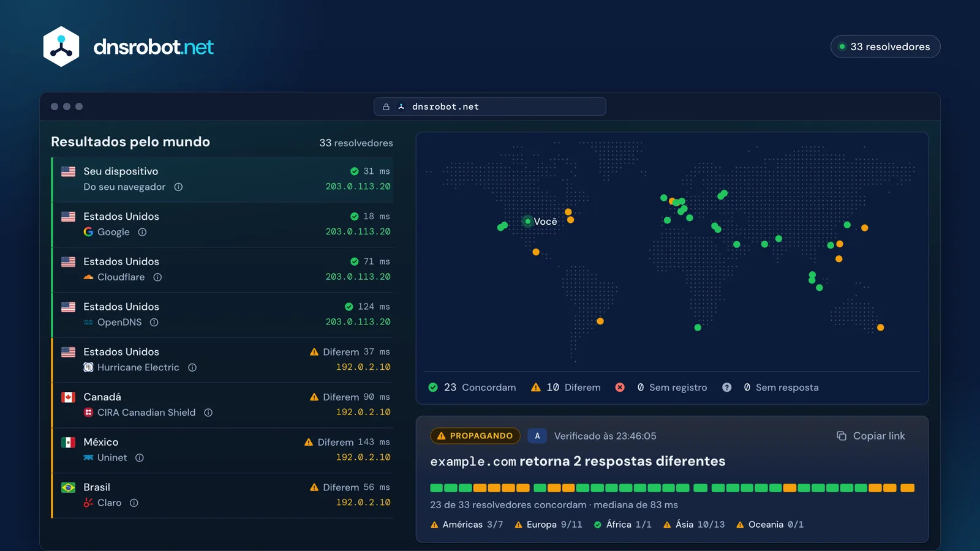Select the Sem registro legend item

[661, 388]
